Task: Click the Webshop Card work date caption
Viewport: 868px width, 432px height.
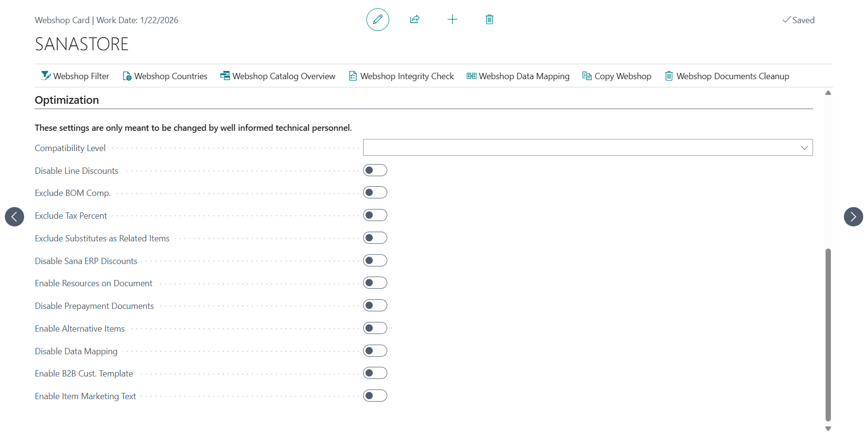Action: 107,20
